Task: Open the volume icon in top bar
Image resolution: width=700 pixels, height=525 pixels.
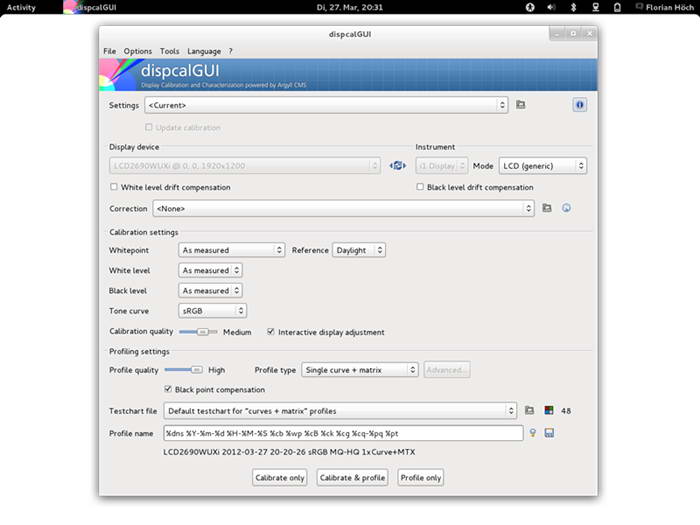Action: (552, 7)
